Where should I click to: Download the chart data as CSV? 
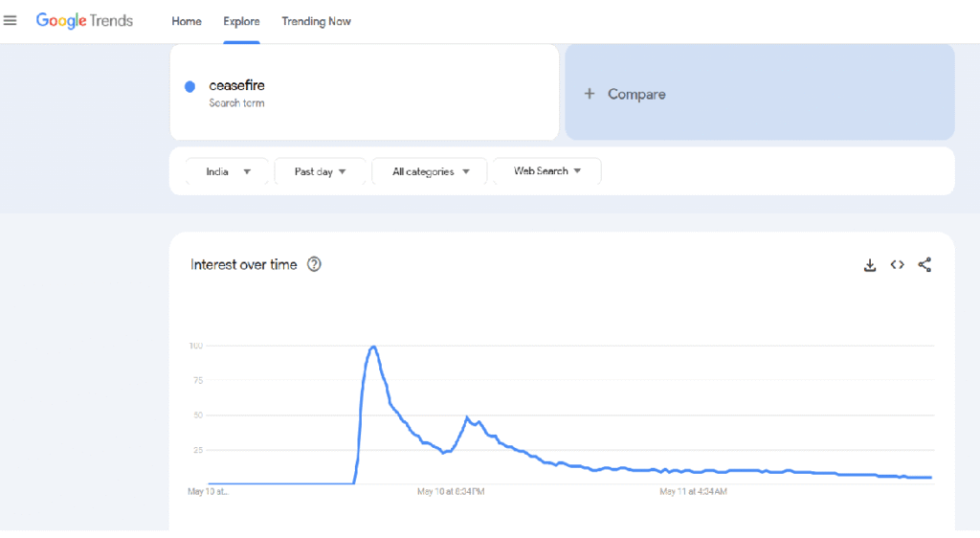click(869, 265)
